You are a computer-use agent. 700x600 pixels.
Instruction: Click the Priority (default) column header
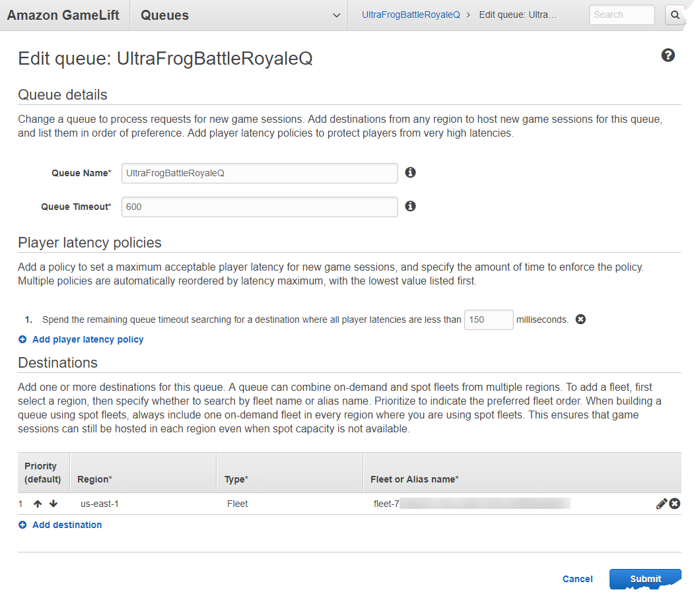pos(43,473)
